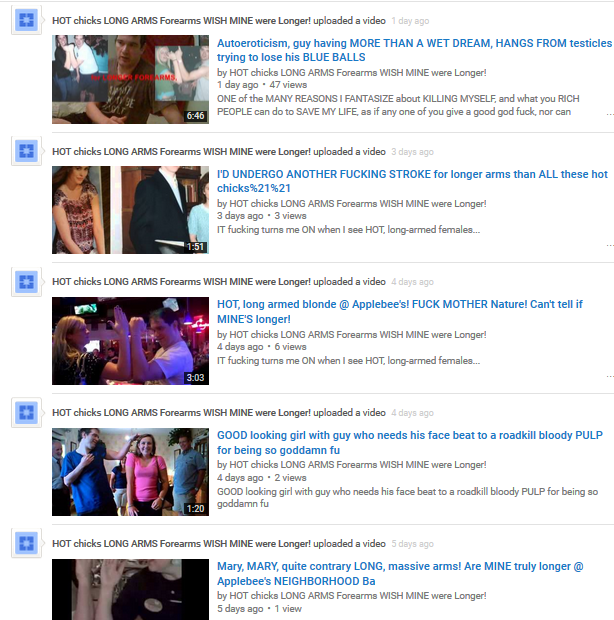Expand the first video's description ellipsis
Screen dimensions: 614x620
(610, 114)
